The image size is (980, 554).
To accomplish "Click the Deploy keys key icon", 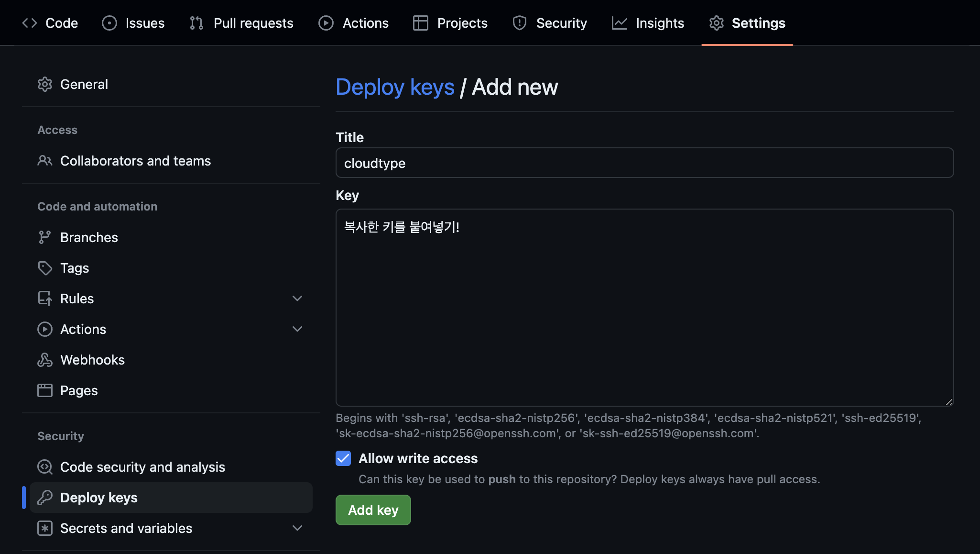I will point(45,498).
